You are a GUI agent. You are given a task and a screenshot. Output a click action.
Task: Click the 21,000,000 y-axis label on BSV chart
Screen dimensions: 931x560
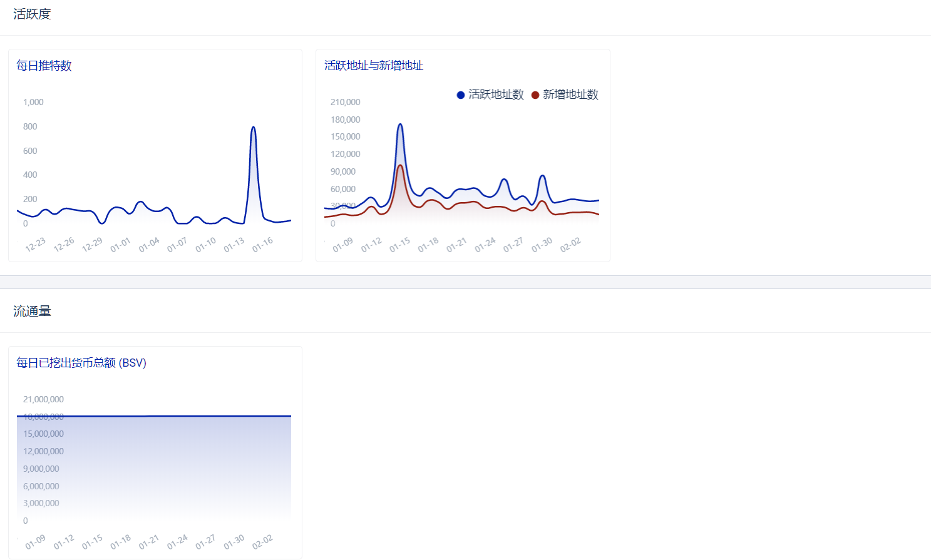click(x=43, y=399)
